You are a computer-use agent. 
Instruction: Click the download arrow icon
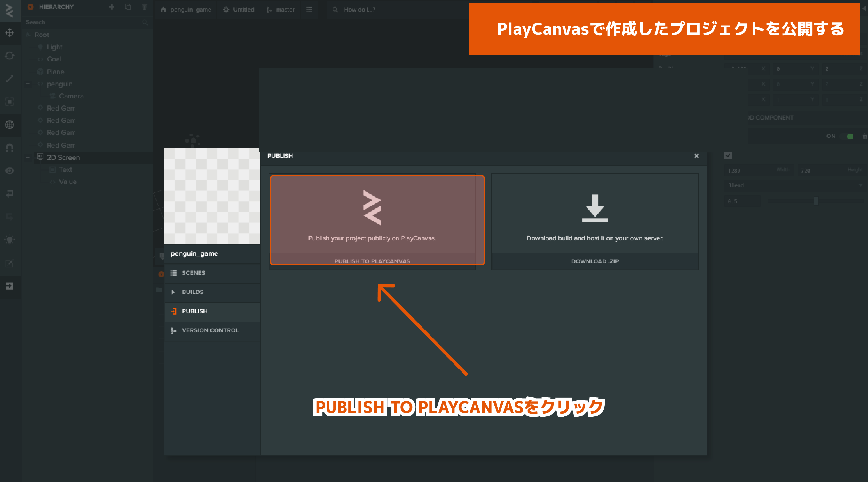coord(595,208)
